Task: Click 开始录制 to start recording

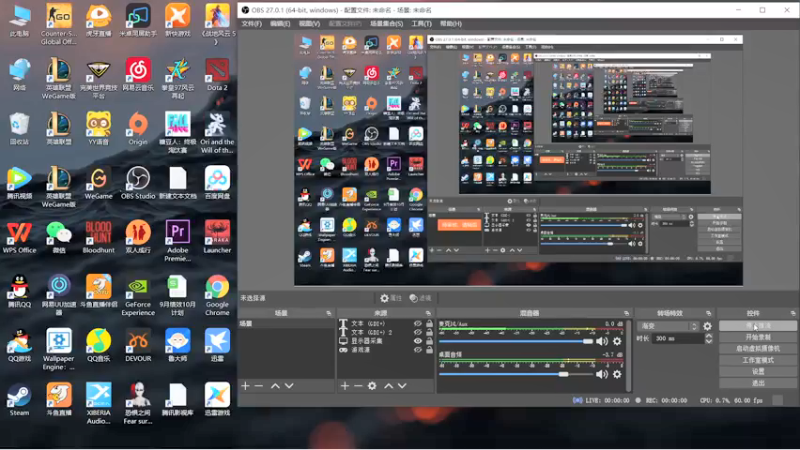Action: tap(758, 337)
